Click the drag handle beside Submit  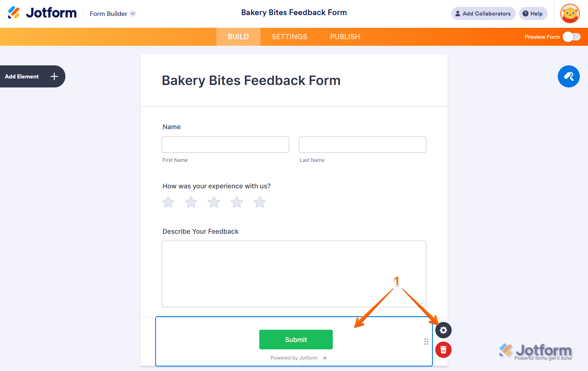tap(426, 342)
